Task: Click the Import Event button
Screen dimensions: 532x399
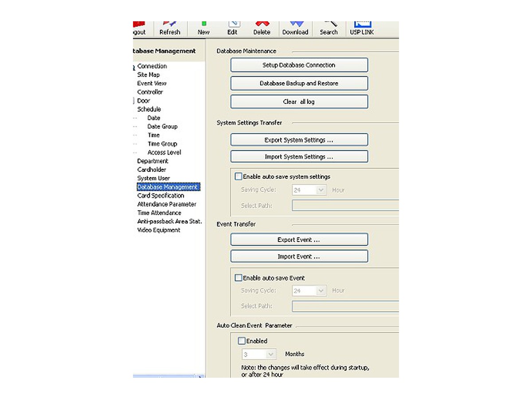Action: (299, 256)
